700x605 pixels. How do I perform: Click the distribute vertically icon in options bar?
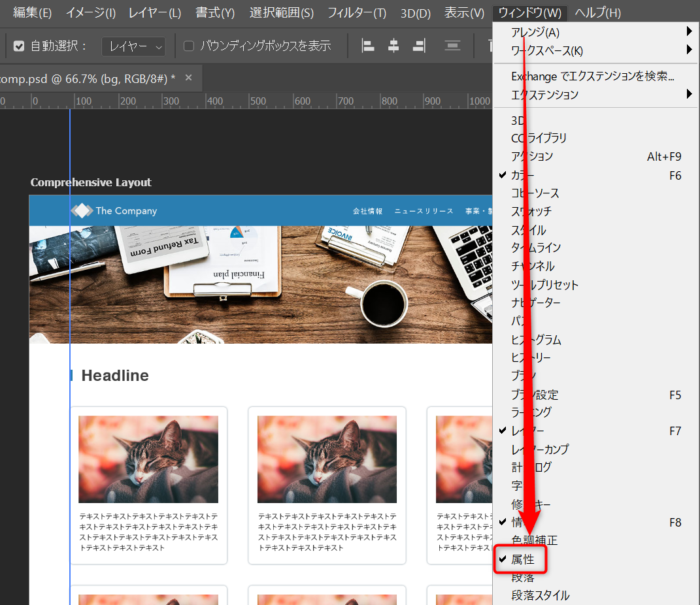453,46
